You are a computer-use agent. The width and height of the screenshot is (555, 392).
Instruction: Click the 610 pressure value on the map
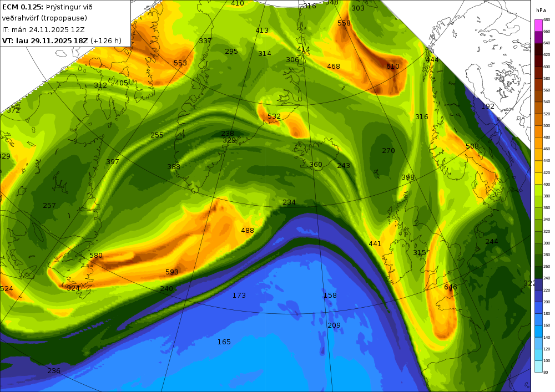coord(393,67)
